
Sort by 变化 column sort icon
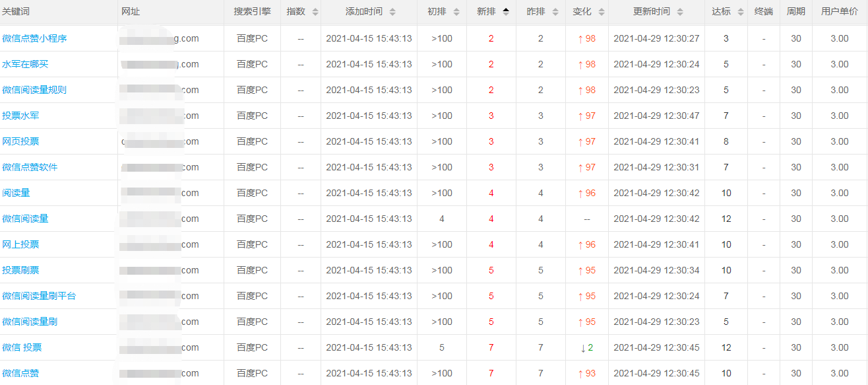tap(600, 12)
